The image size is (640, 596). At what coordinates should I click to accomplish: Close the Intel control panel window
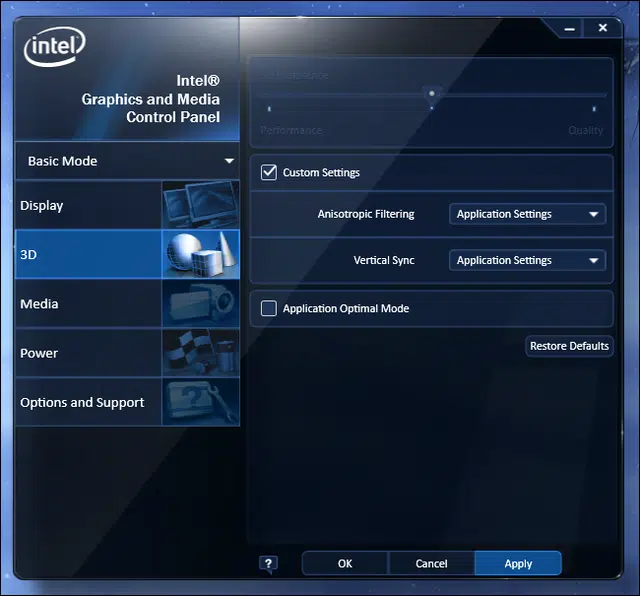602,28
